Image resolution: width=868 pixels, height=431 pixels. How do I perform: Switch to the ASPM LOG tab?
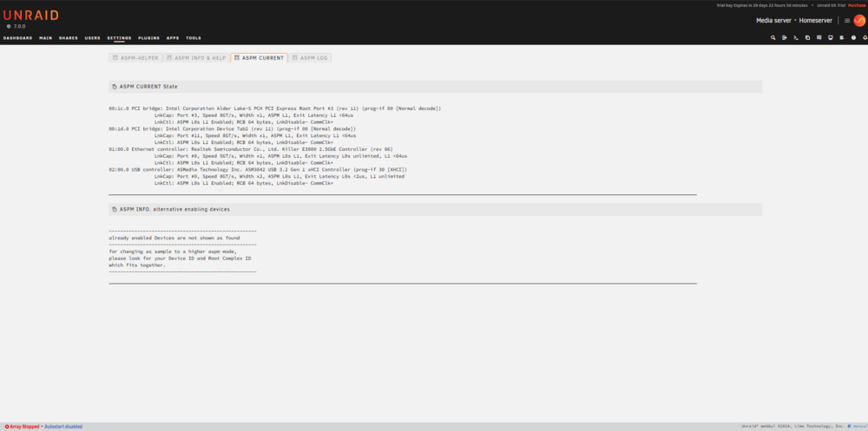310,57
